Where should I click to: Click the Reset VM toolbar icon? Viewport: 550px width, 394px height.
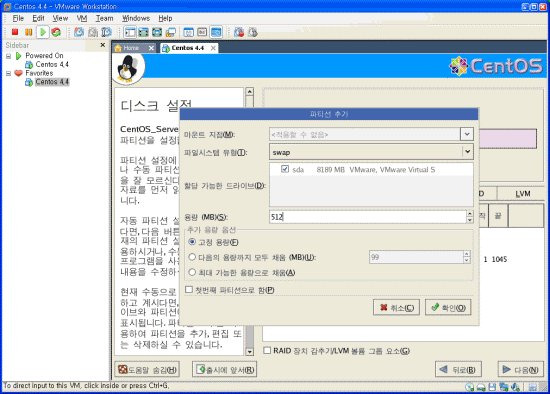point(56,32)
